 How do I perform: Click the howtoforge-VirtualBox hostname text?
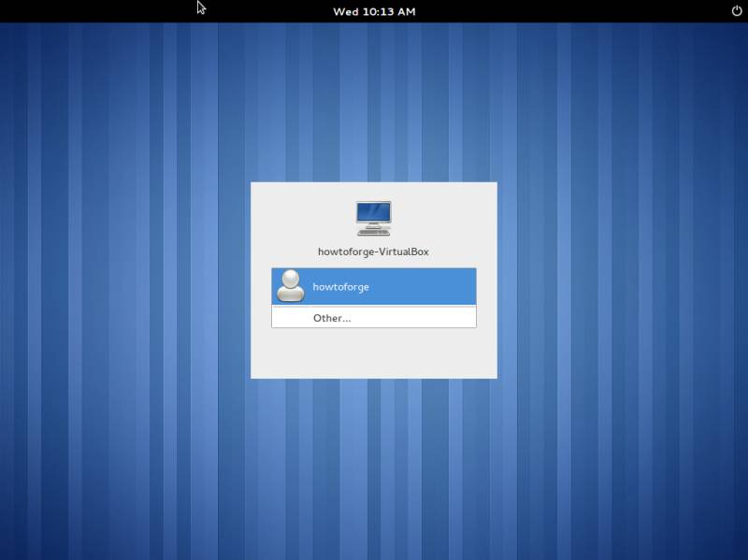tap(373, 251)
